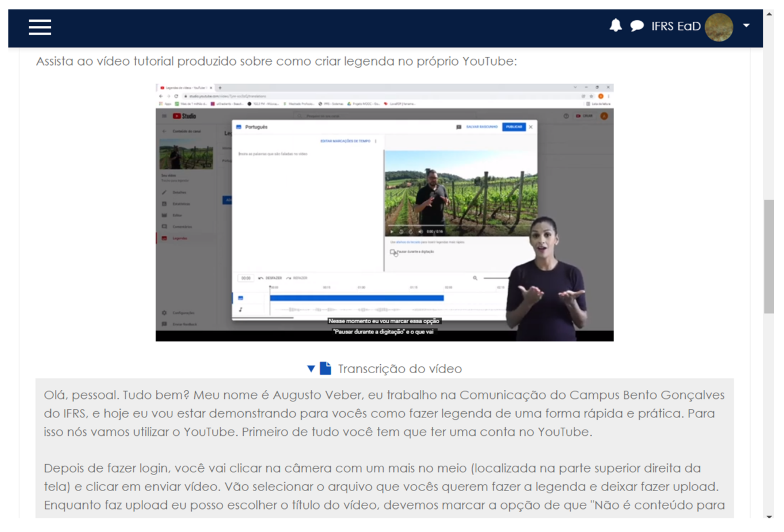This screenshot has width=784, height=532.
Task: Click the blue document icon beside Transcrição
Action: (325, 368)
